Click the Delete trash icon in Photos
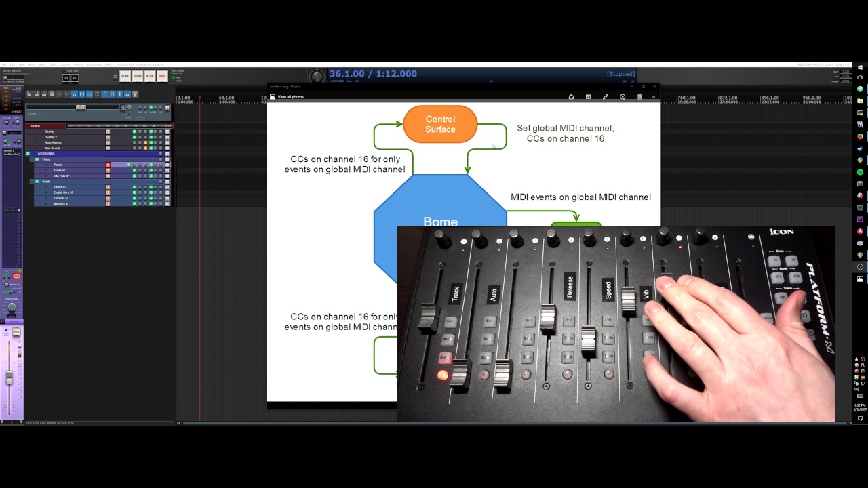This screenshot has width=868, height=488. click(639, 97)
